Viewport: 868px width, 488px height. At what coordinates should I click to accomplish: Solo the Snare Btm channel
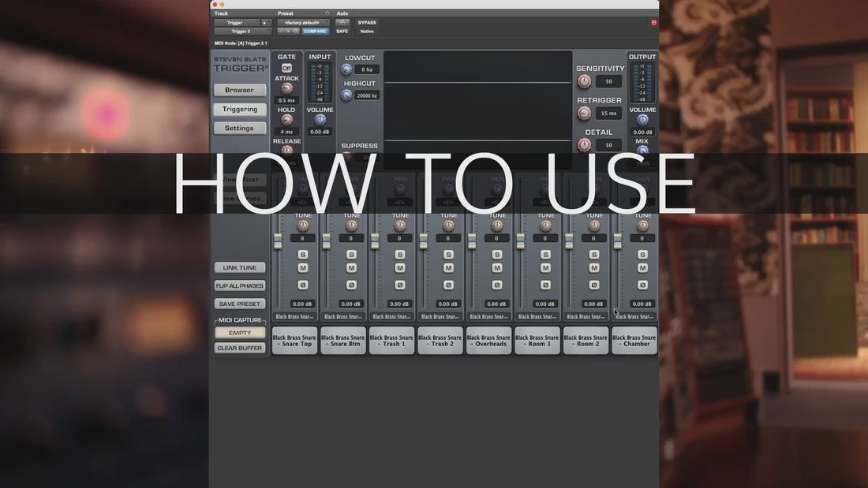click(x=351, y=255)
